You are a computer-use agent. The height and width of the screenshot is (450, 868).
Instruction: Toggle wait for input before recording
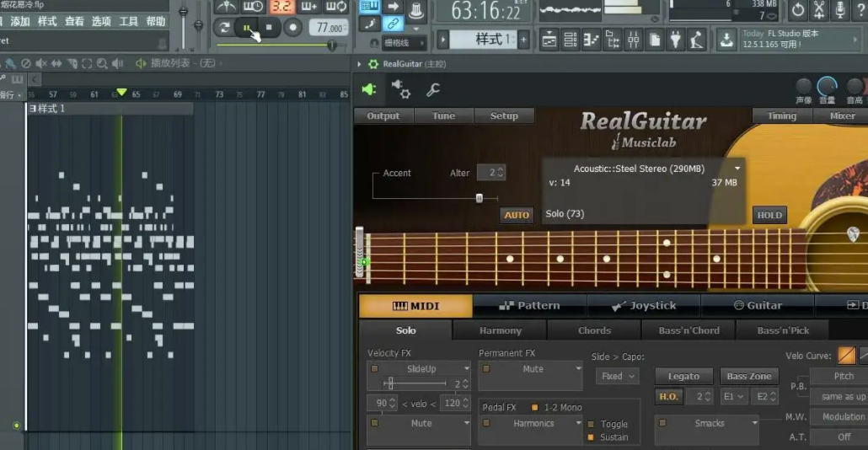point(253,7)
